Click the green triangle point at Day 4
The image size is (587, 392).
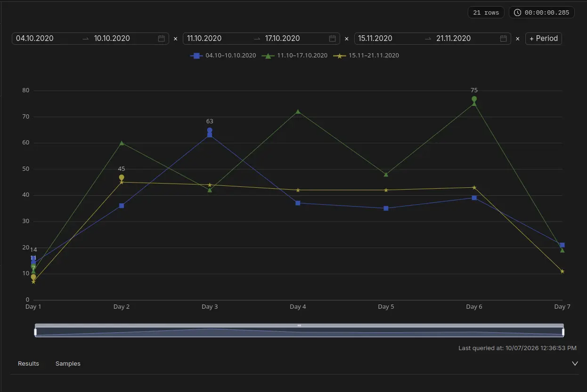click(x=298, y=112)
